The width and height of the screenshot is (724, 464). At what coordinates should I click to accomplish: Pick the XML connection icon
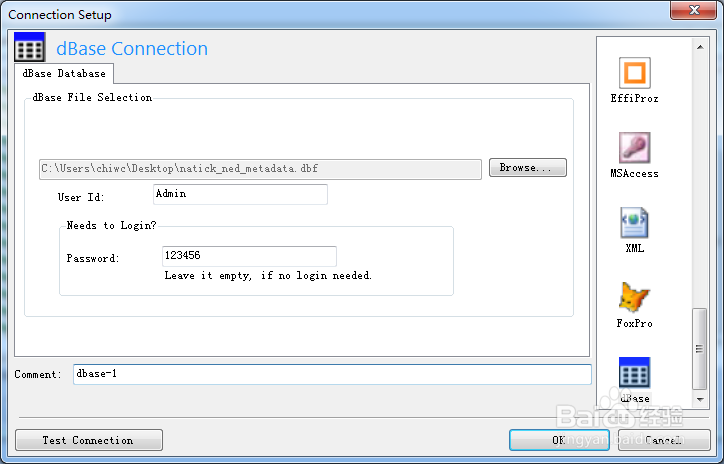click(x=634, y=223)
